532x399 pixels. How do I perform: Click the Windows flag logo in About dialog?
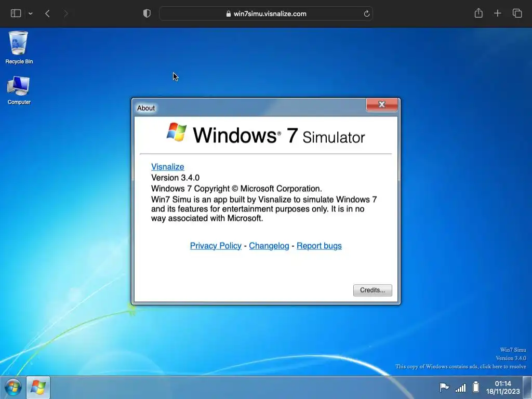point(177,132)
